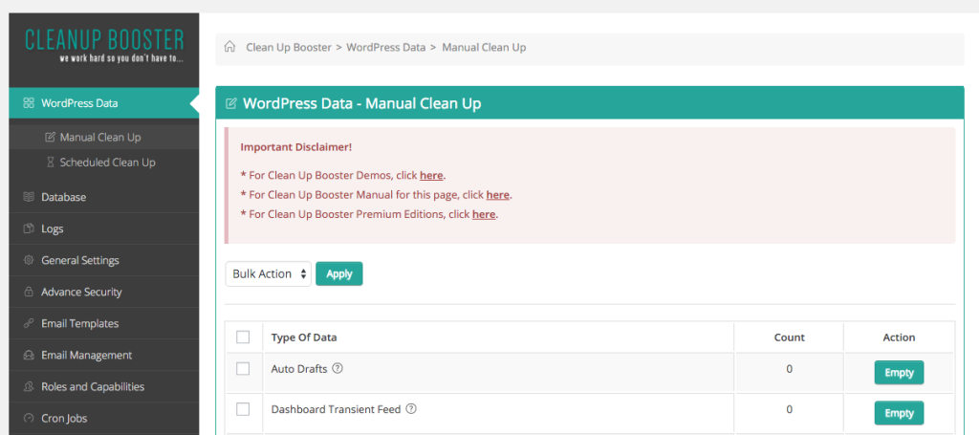Click help icon beside Dashboard Transient Feed
980x435 pixels.
(411, 409)
